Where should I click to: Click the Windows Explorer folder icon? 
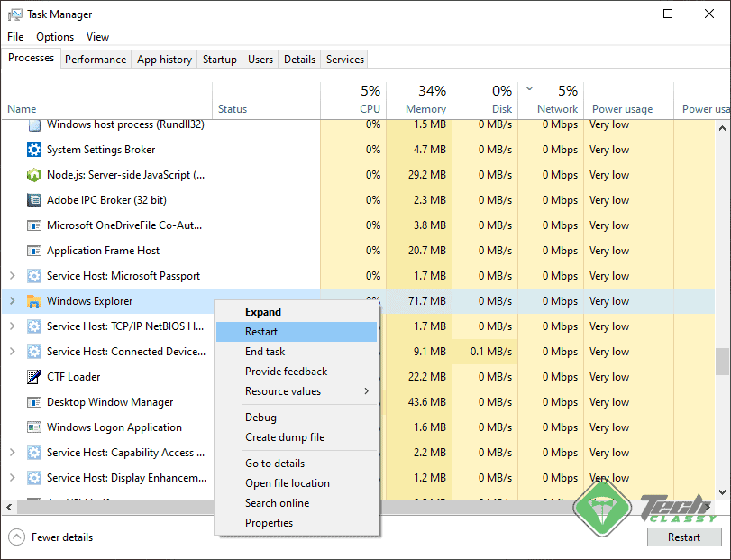click(34, 301)
